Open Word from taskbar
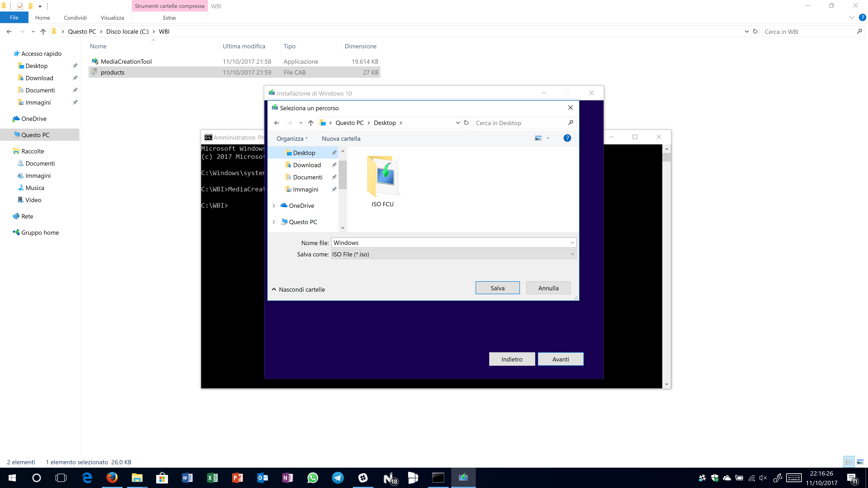Screen dimensions: 868x488 point(187,478)
